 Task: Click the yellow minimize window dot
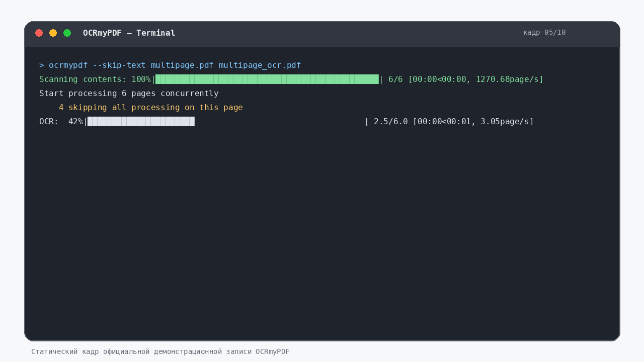53,33
